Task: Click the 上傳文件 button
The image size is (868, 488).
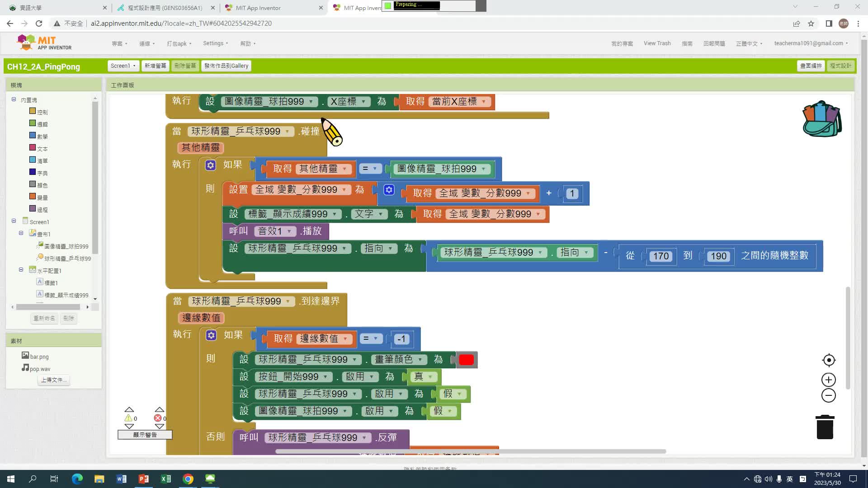Action: click(x=53, y=380)
